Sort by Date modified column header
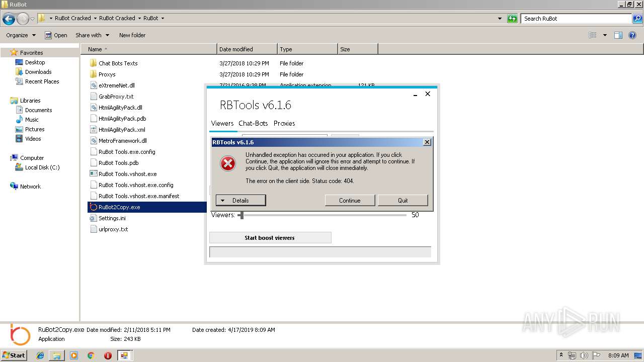Viewport: 644px width, 362px height. [x=247, y=49]
